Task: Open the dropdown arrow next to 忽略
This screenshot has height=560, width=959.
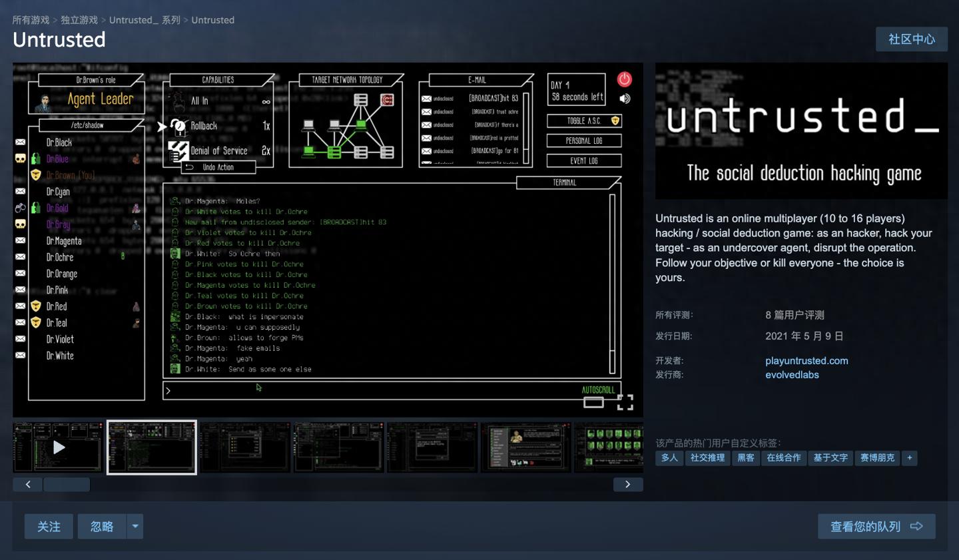Action: point(135,526)
